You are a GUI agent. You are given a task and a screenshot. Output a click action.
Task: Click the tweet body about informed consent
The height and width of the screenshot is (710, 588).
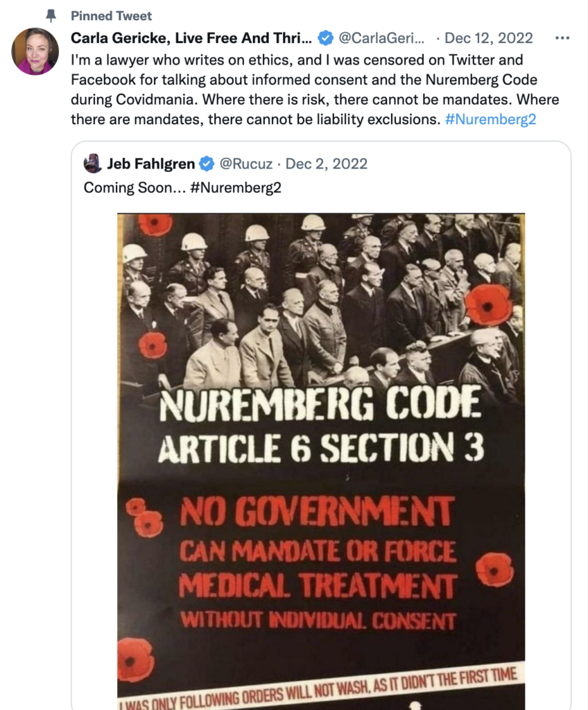(x=315, y=89)
